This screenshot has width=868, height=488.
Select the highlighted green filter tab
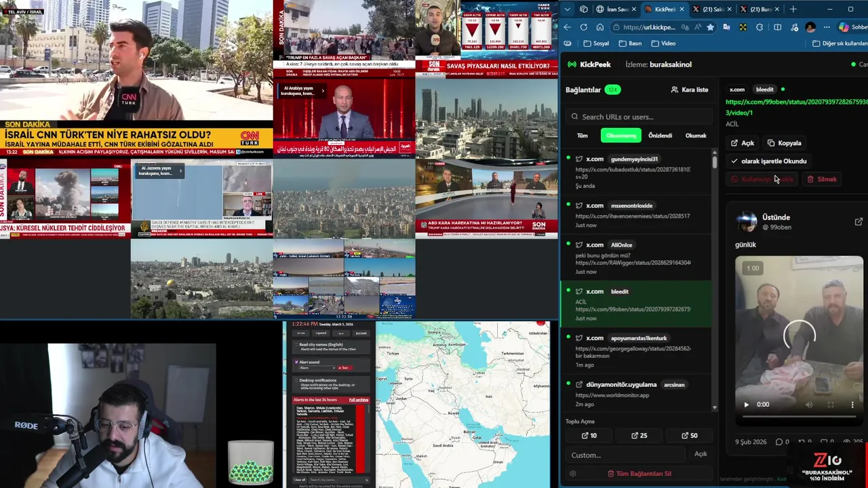[x=620, y=136]
